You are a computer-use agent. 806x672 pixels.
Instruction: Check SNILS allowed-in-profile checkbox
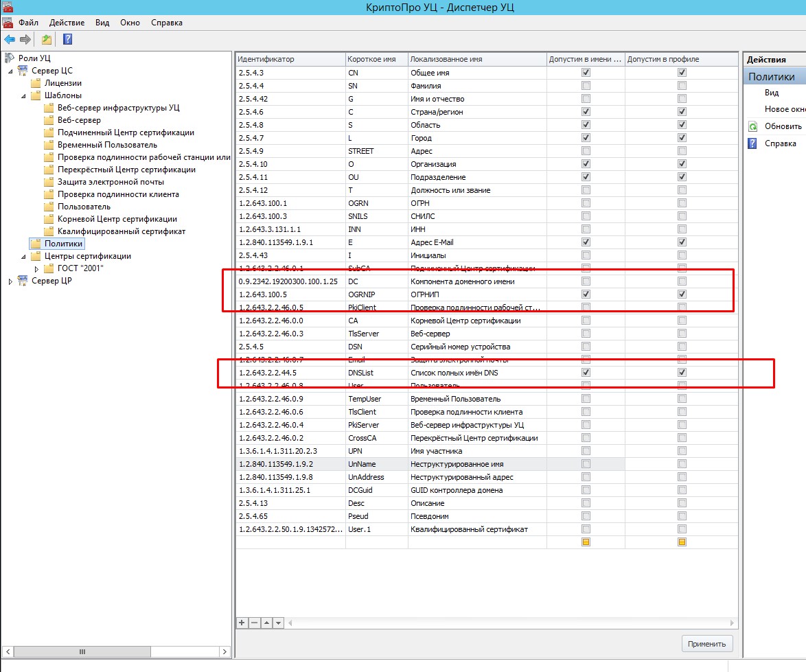point(682,216)
